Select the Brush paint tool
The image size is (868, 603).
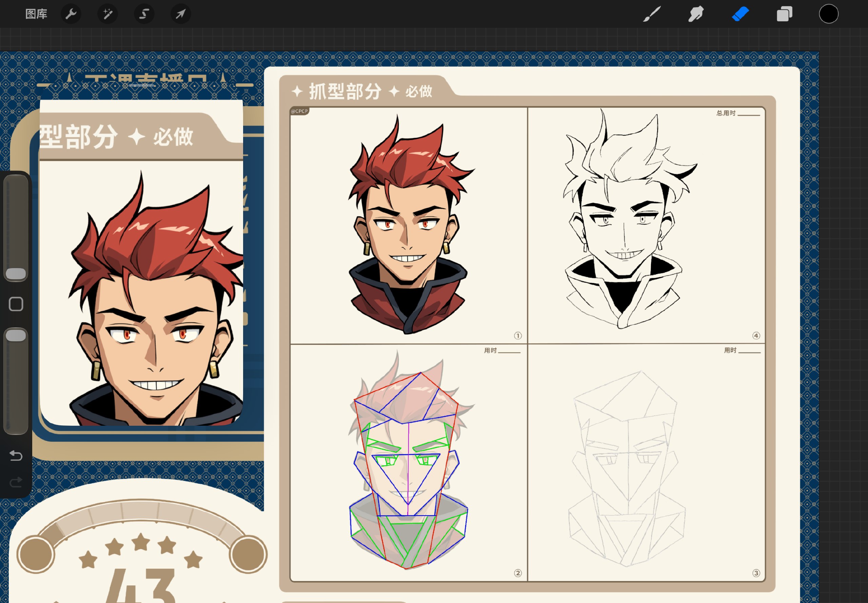(652, 14)
